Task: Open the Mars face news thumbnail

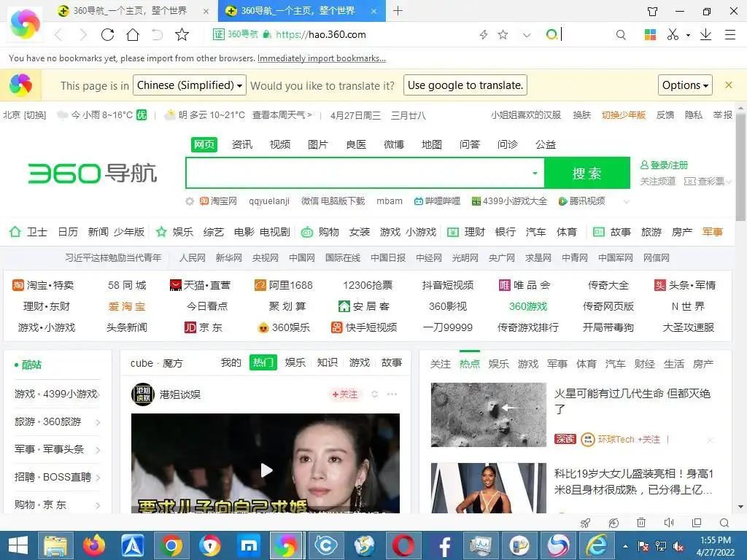Action: click(488, 415)
